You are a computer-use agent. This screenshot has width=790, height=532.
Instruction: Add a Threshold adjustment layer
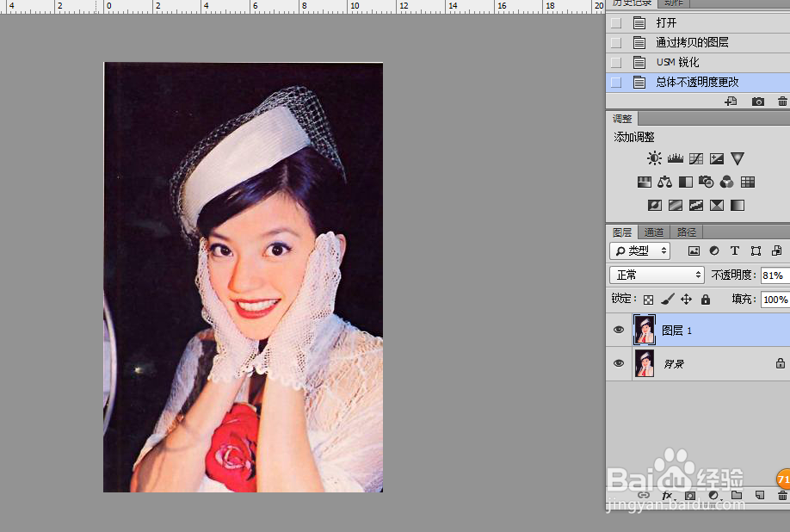(x=696, y=205)
